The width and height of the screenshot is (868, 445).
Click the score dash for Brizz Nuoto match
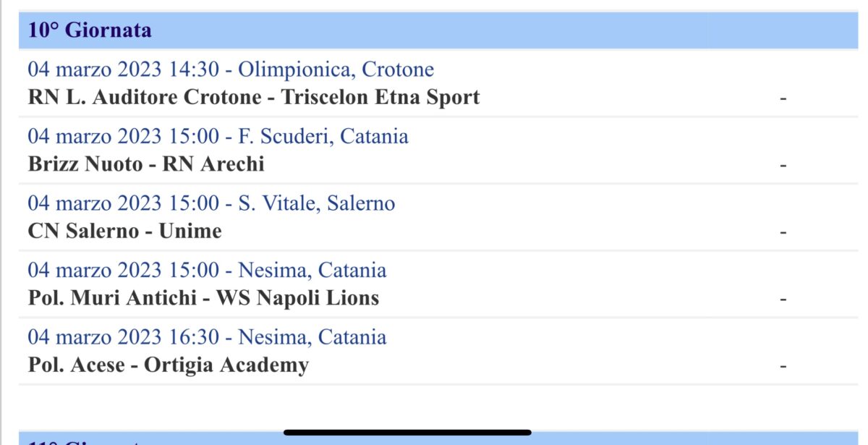[x=783, y=165]
